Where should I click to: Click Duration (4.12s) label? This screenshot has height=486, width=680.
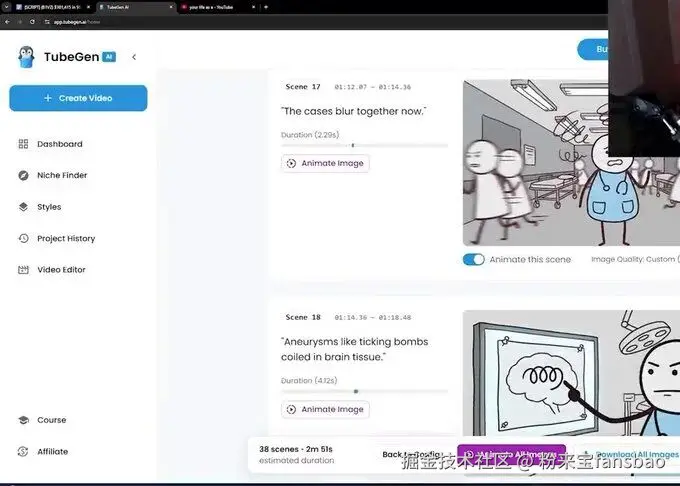click(309, 381)
